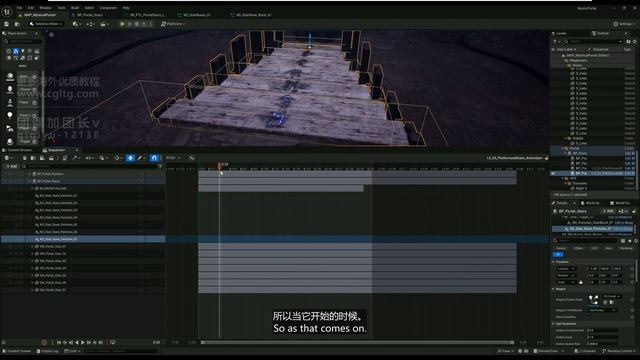Open the Tools menu

pos(61,8)
